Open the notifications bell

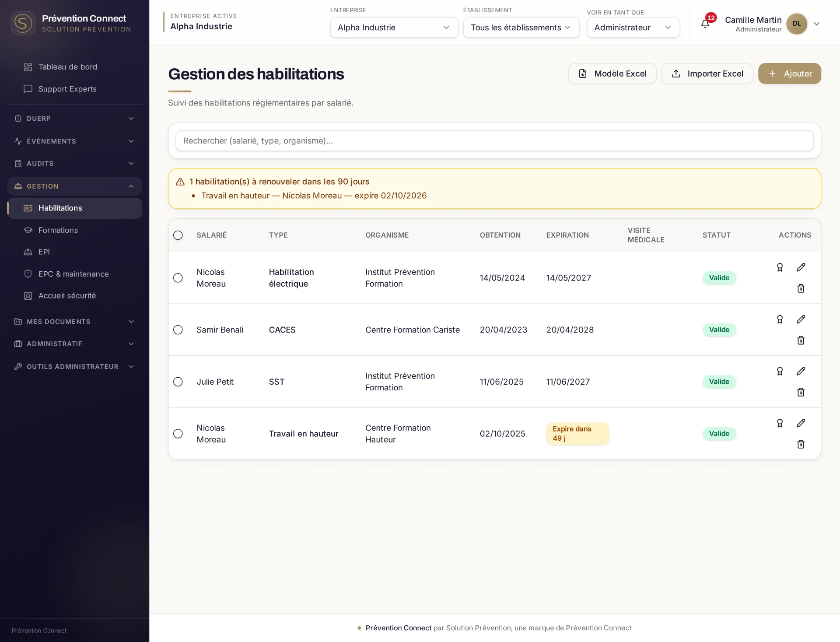point(705,24)
